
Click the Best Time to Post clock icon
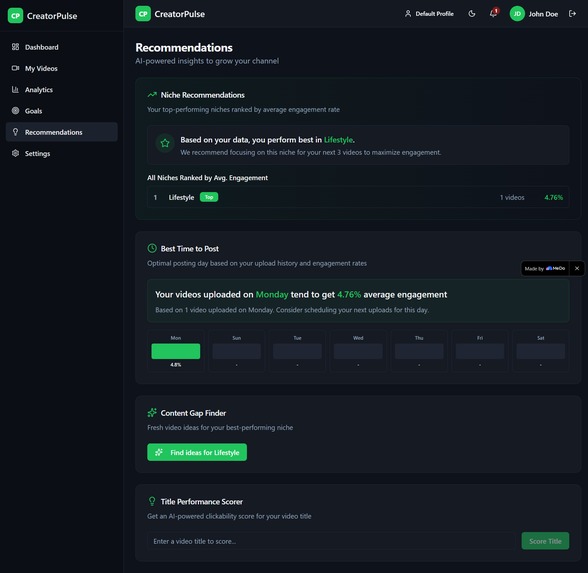click(152, 248)
